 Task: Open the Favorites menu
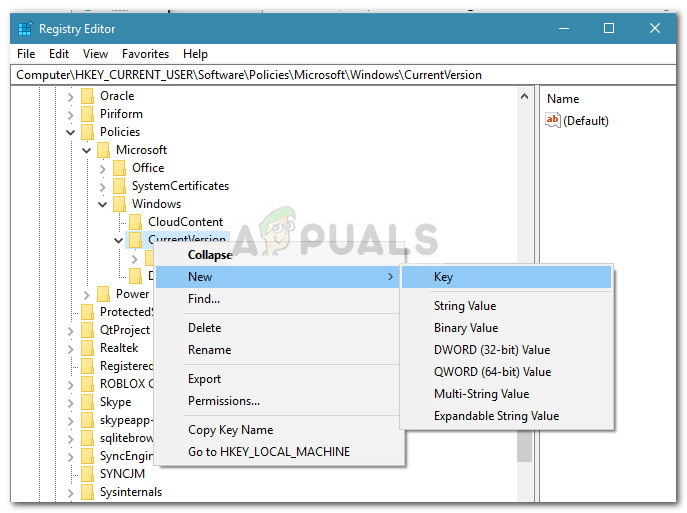pos(145,54)
